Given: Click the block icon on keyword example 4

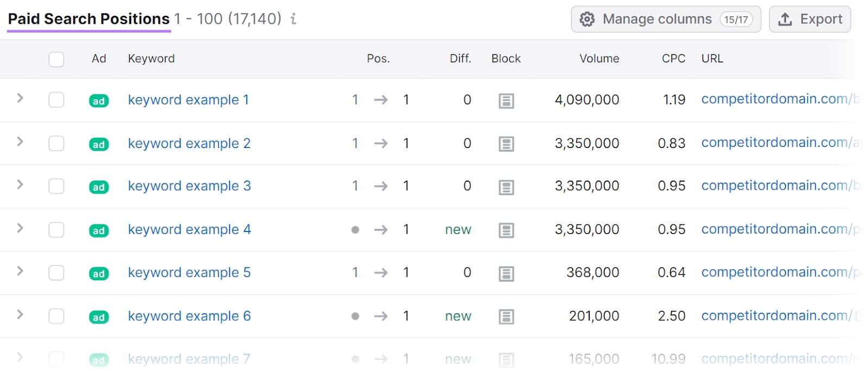Looking at the screenshot, I should [506, 230].
